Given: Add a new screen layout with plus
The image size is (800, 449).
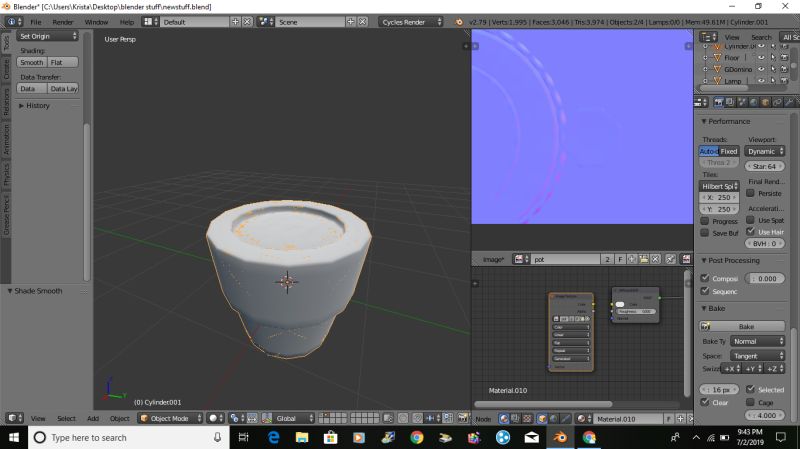Looking at the screenshot, I should pyautogui.click(x=235, y=22).
